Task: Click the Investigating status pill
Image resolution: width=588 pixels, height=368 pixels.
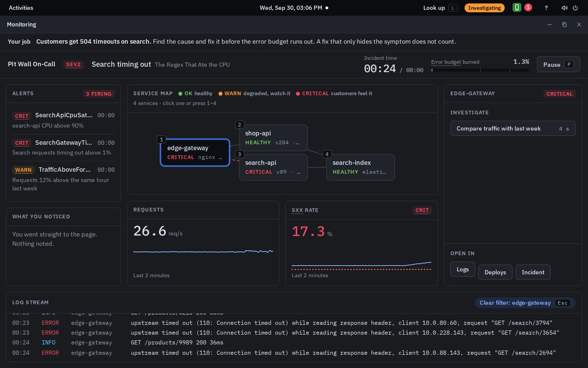Action: point(484,8)
